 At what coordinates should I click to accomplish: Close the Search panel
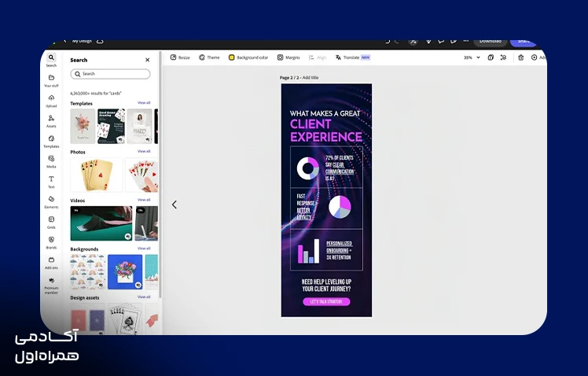(x=147, y=60)
